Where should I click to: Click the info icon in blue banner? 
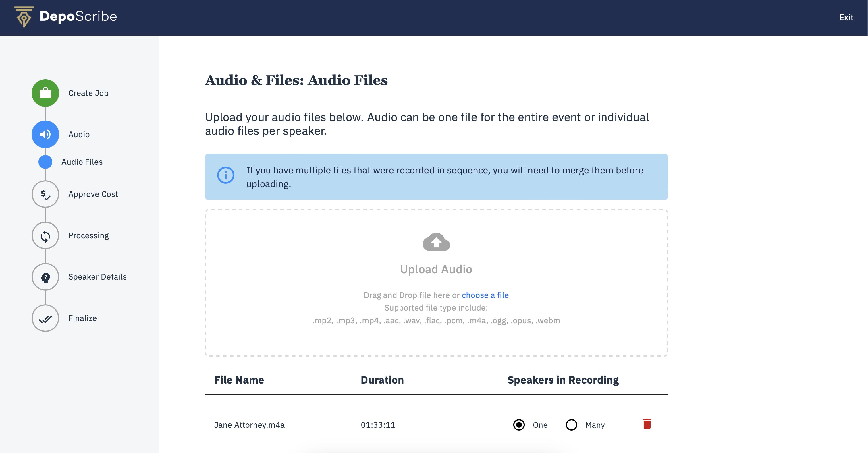[x=225, y=175]
